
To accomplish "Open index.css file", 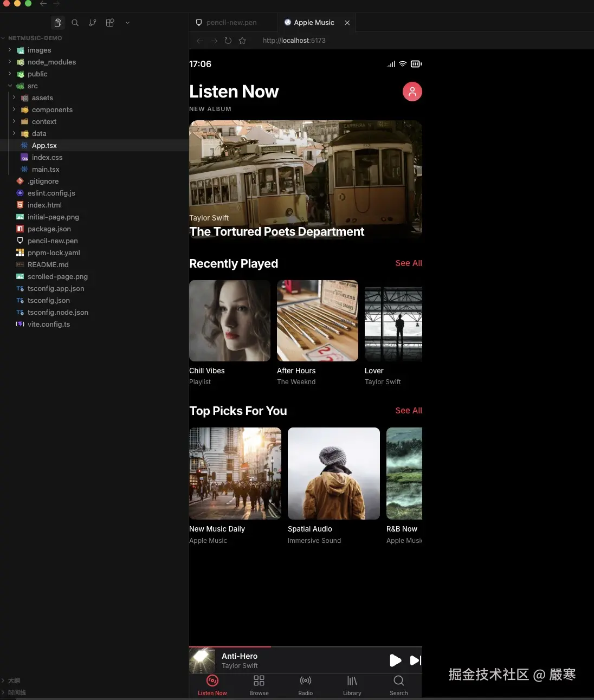I will (x=94, y=158).
